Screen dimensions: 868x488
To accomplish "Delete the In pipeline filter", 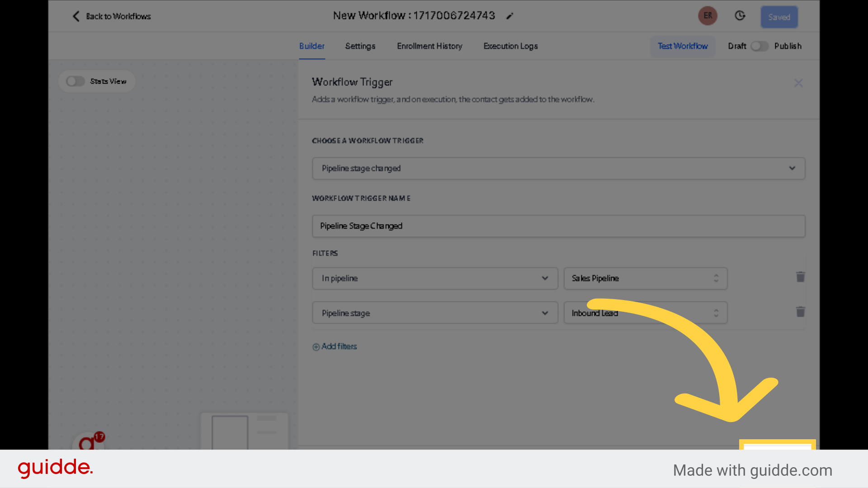I will [x=800, y=277].
